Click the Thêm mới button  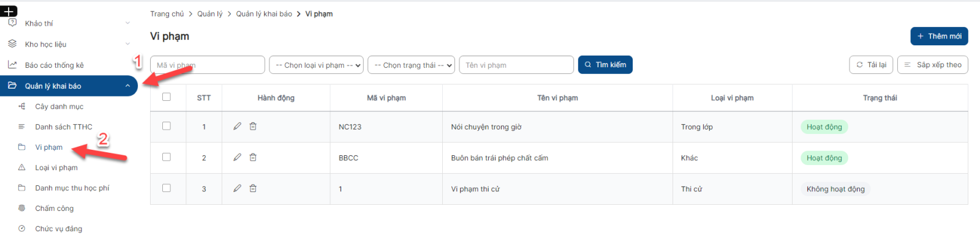point(939,36)
